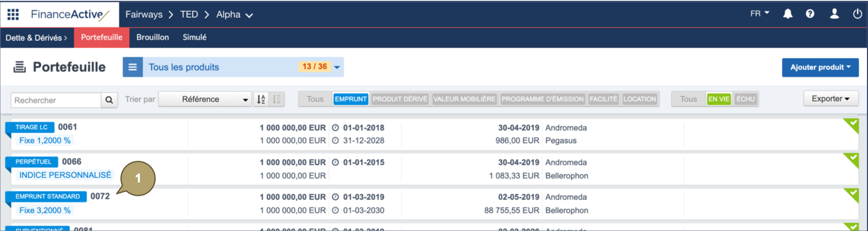Click the blue product list menu icon

[x=132, y=67]
